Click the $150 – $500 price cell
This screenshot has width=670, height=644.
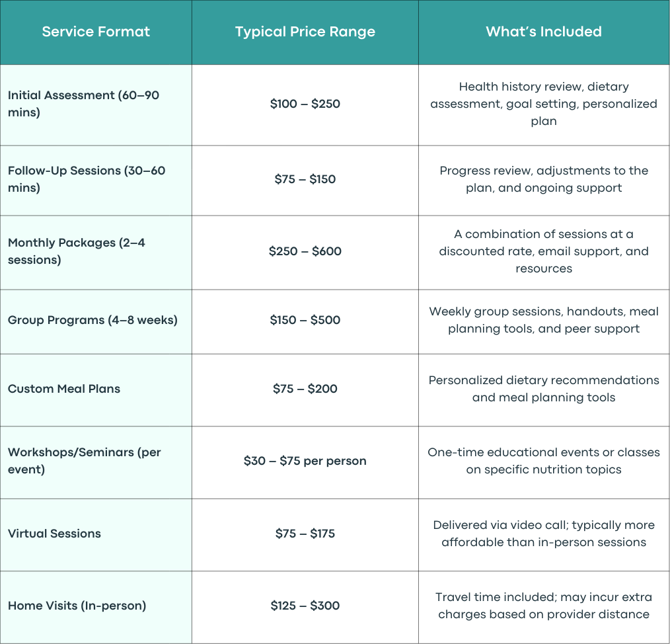point(305,320)
